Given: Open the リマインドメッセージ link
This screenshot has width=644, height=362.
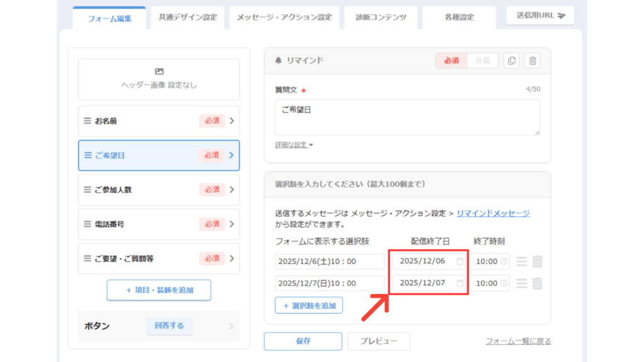Looking at the screenshot, I should pos(493,214).
